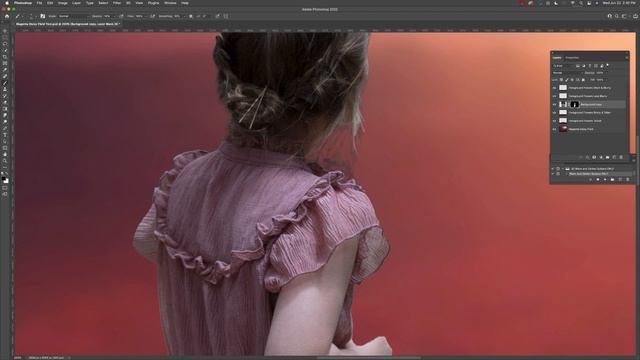This screenshot has width=640, height=360.
Task: Open the painting Mode dropdown in options bar
Action: [x=73, y=16]
